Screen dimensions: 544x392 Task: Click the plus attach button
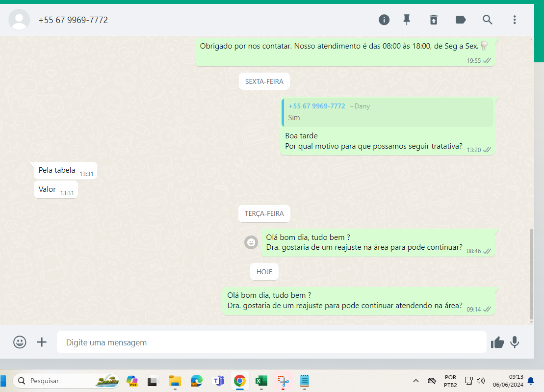42,342
